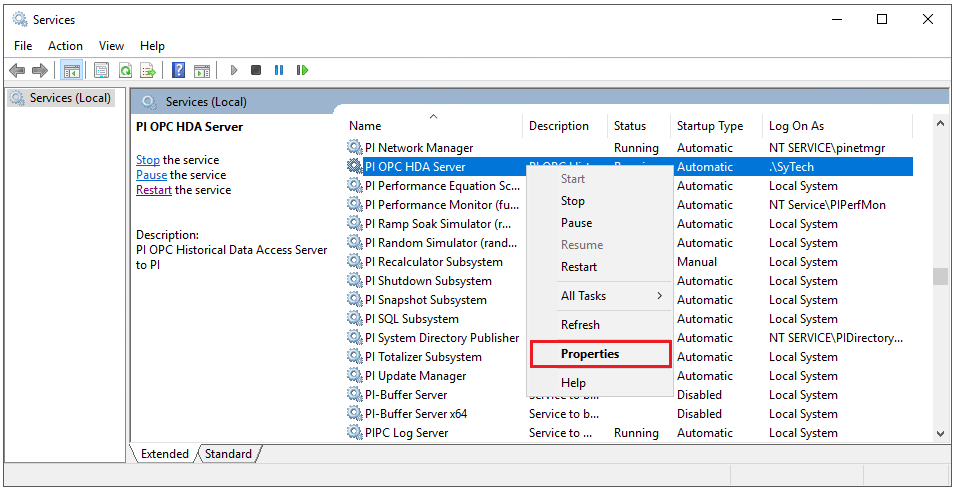
Task: Click gear icon of PI-Buffer Server x64
Action: (354, 413)
